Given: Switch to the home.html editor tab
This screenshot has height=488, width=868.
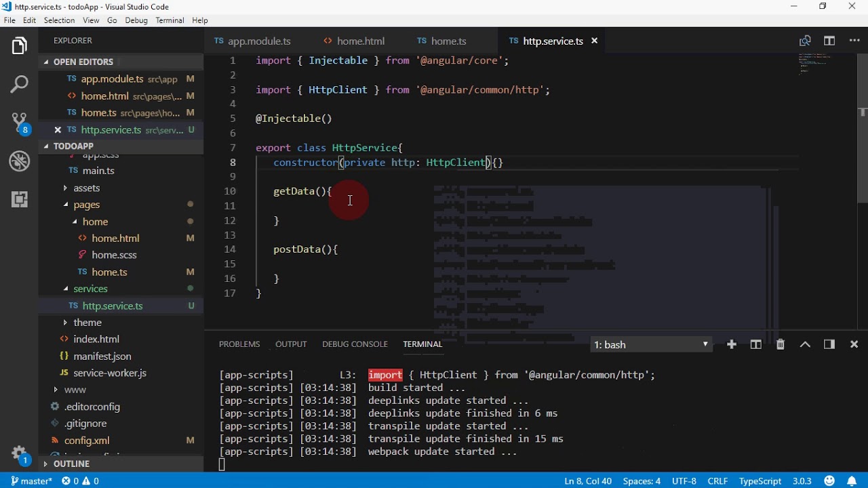Looking at the screenshot, I should pos(360,41).
